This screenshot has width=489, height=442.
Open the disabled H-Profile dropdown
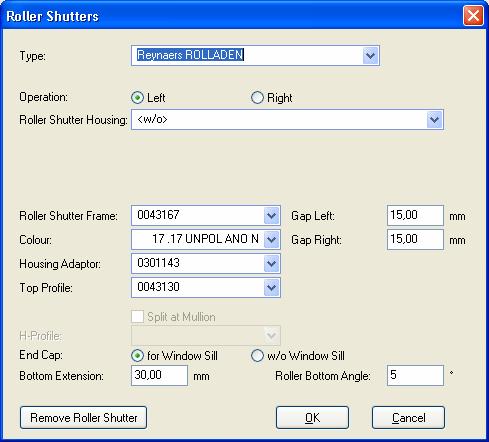(x=206, y=335)
